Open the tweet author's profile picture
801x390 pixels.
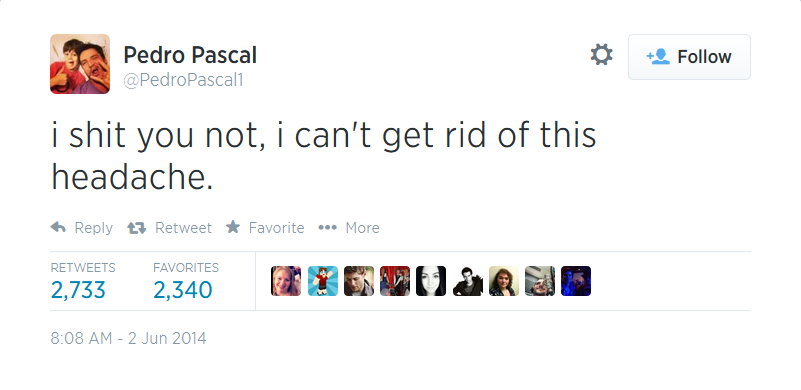click(80, 64)
